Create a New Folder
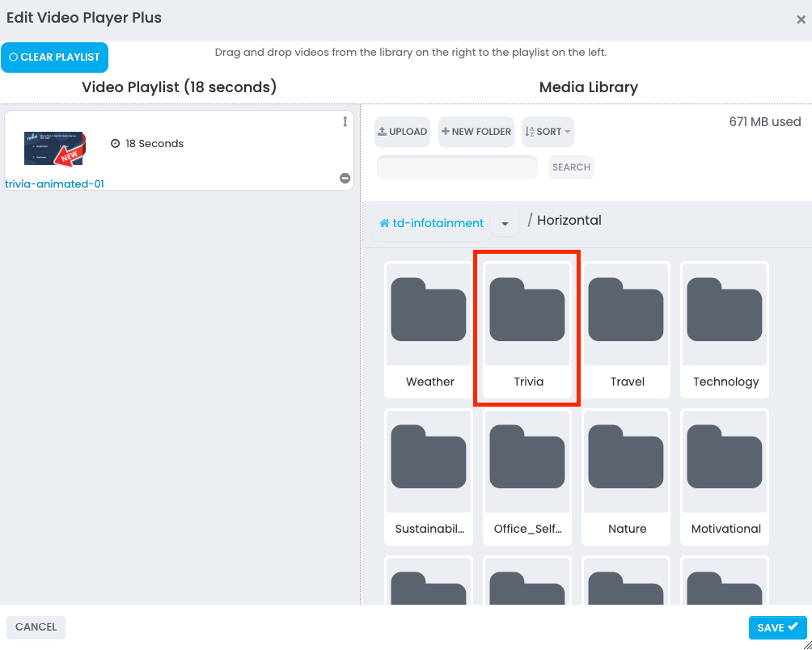 [476, 132]
